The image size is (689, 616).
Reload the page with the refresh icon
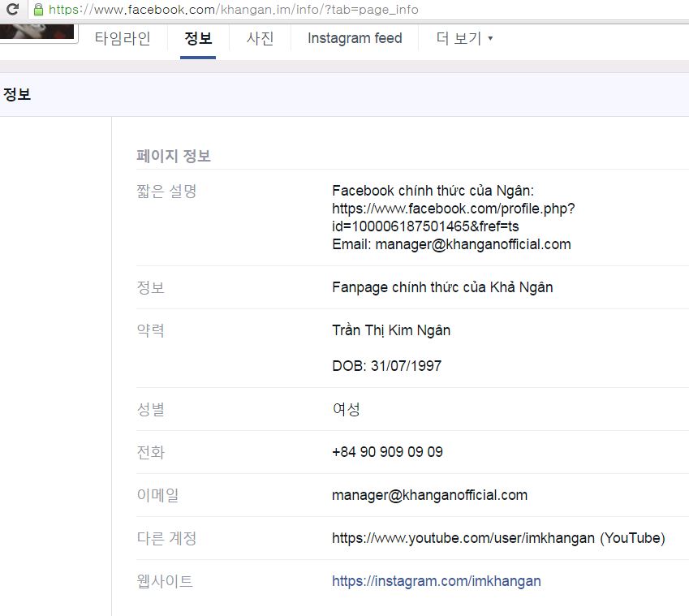12,11
